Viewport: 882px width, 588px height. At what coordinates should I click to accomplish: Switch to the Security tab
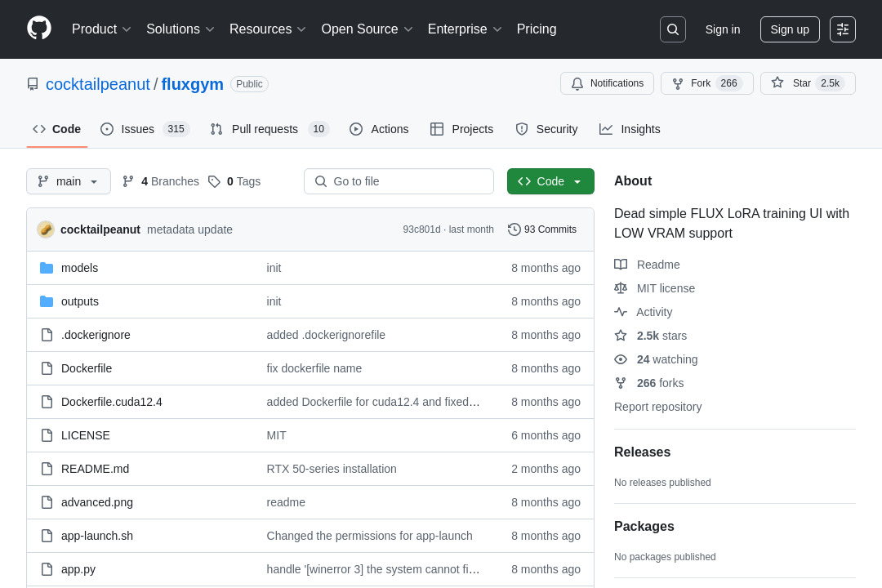point(546,129)
